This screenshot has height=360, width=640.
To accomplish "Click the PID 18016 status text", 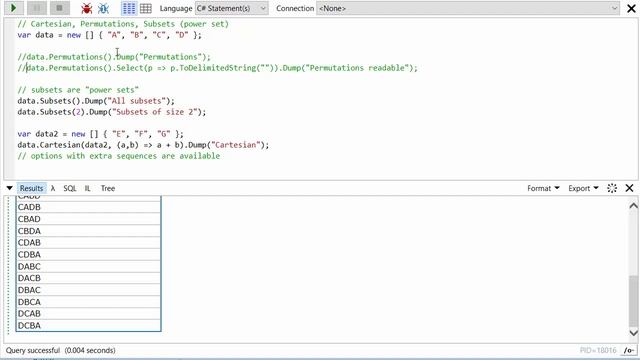I will click(x=598, y=350).
